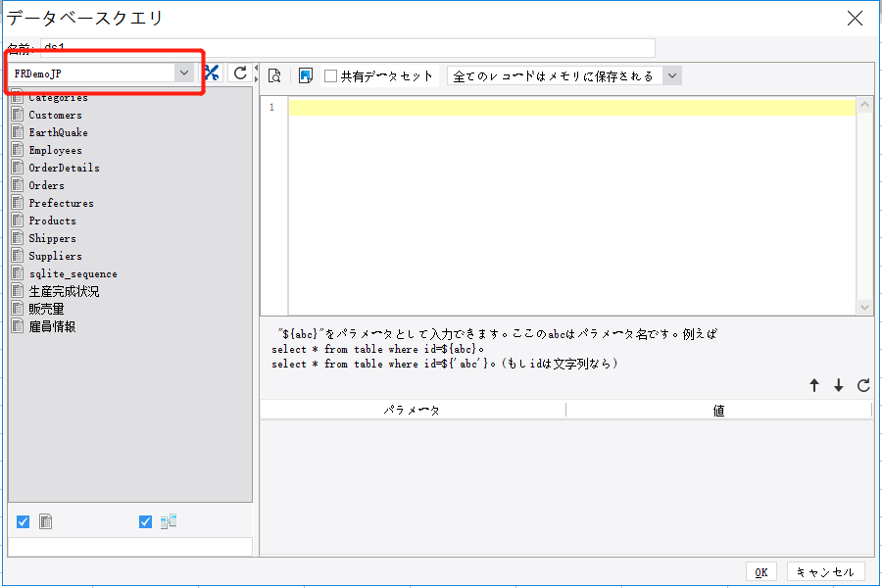Refresh the database table list
This screenshot has width=882, height=588.
(239, 73)
